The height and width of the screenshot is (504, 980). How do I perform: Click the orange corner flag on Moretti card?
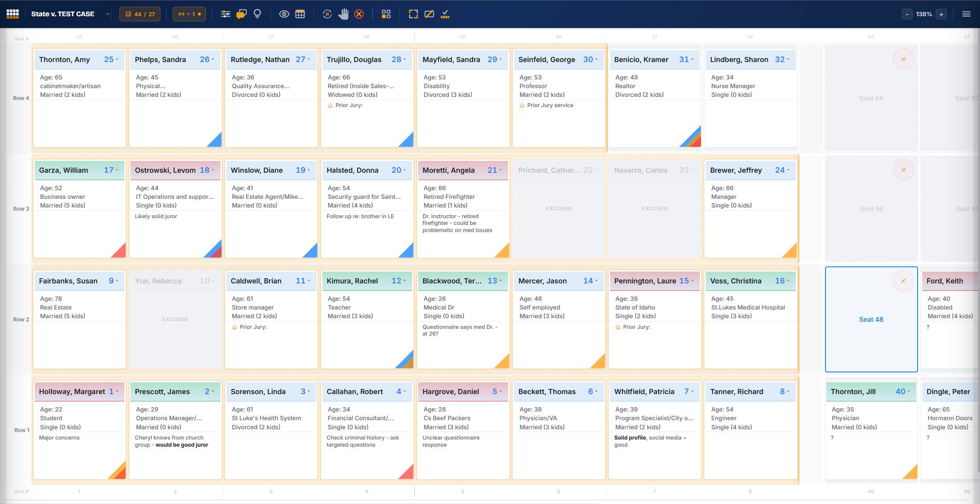coord(504,252)
